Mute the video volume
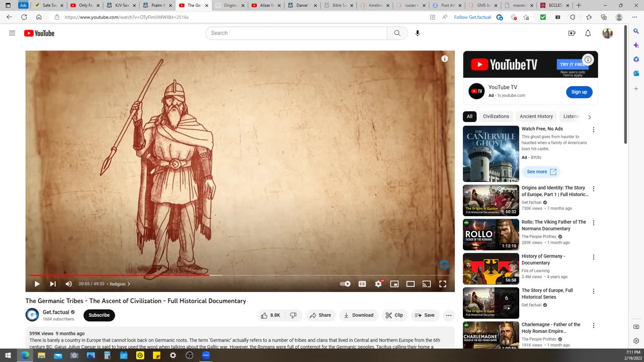Image resolution: width=644 pixels, height=362 pixels. (x=68, y=284)
